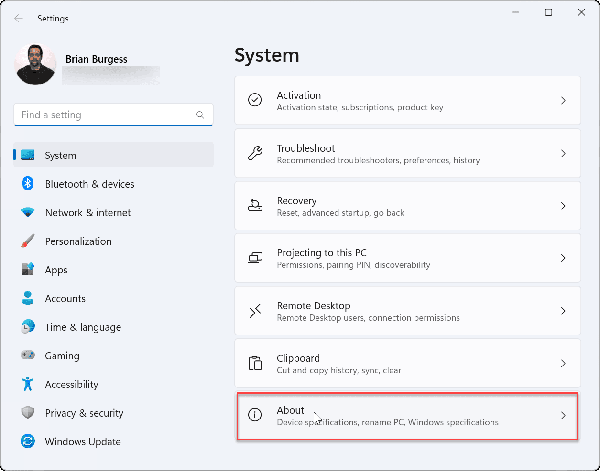Click 'Remote Desktop users, connection permissions' text
The height and width of the screenshot is (471, 600).
(x=368, y=318)
